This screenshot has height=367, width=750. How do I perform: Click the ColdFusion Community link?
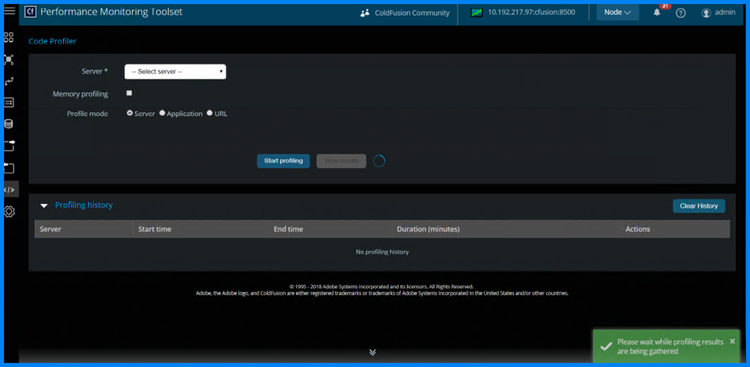(412, 13)
